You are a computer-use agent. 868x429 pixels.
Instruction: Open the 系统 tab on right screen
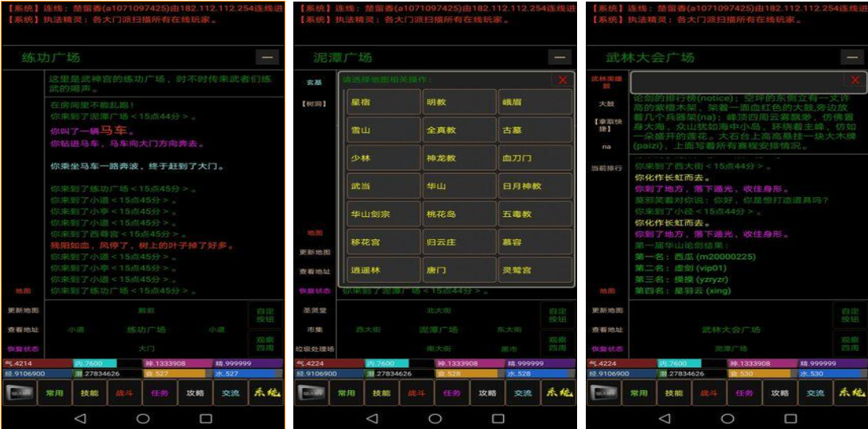[x=850, y=392]
